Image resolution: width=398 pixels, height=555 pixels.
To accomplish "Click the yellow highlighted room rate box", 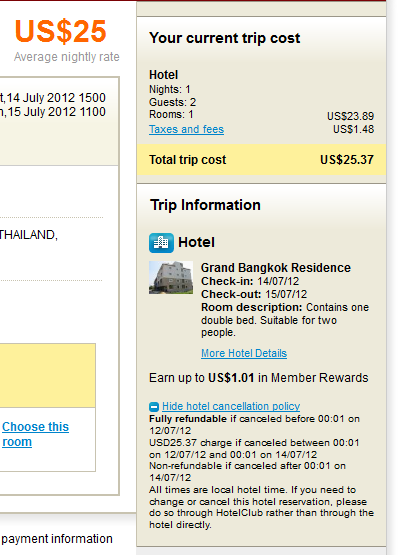I will coord(47,376).
